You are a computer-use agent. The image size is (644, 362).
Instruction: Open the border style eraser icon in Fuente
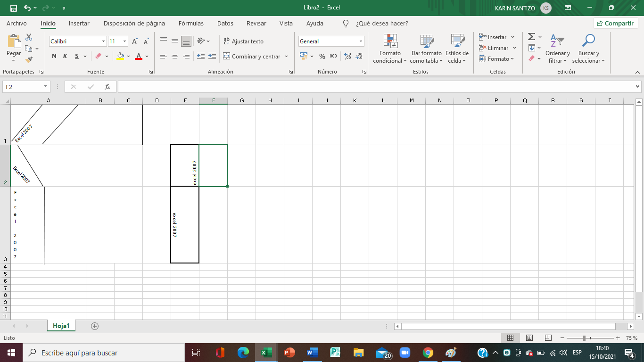pyautogui.click(x=99, y=56)
